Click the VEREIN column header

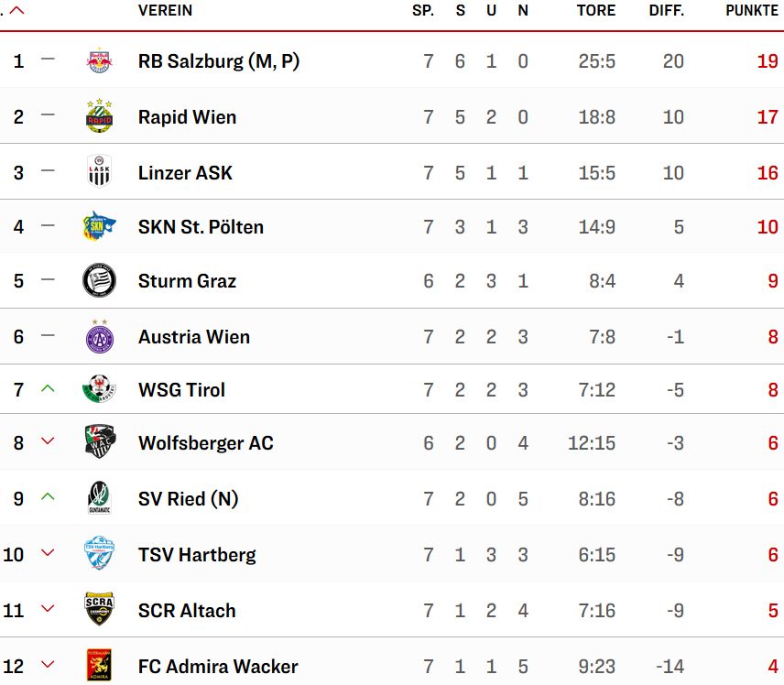click(165, 11)
